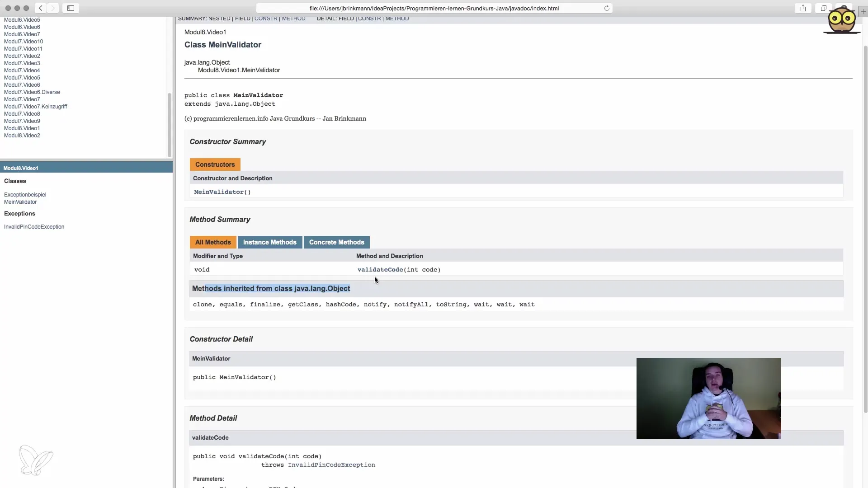The width and height of the screenshot is (868, 488).
Task: Click 'public MeinValidator()' signature text
Action: pos(234,377)
